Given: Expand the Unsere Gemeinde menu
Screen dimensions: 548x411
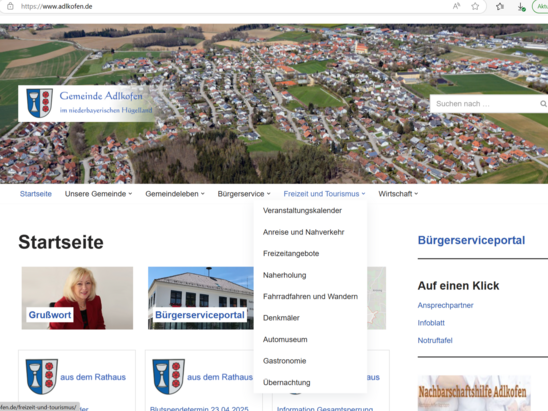Looking at the screenshot, I should pyautogui.click(x=98, y=194).
